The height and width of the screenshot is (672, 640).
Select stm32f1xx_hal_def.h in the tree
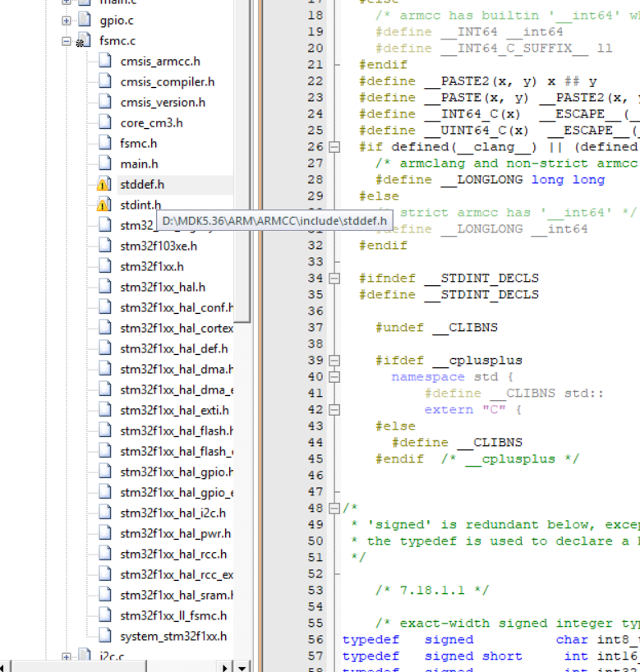click(x=173, y=349)
